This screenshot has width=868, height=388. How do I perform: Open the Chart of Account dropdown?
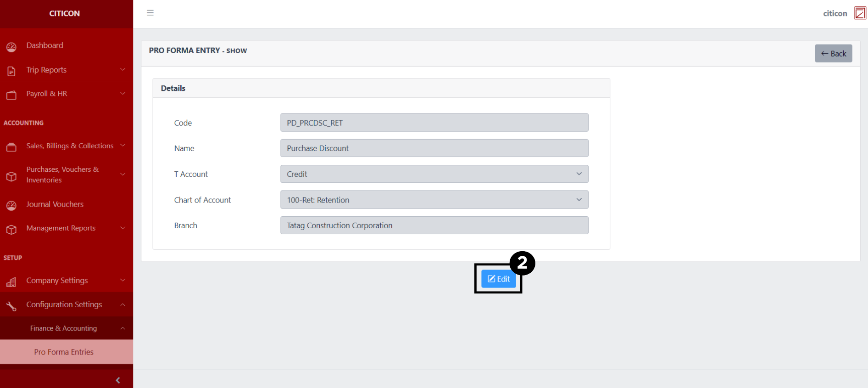(434, 200)
